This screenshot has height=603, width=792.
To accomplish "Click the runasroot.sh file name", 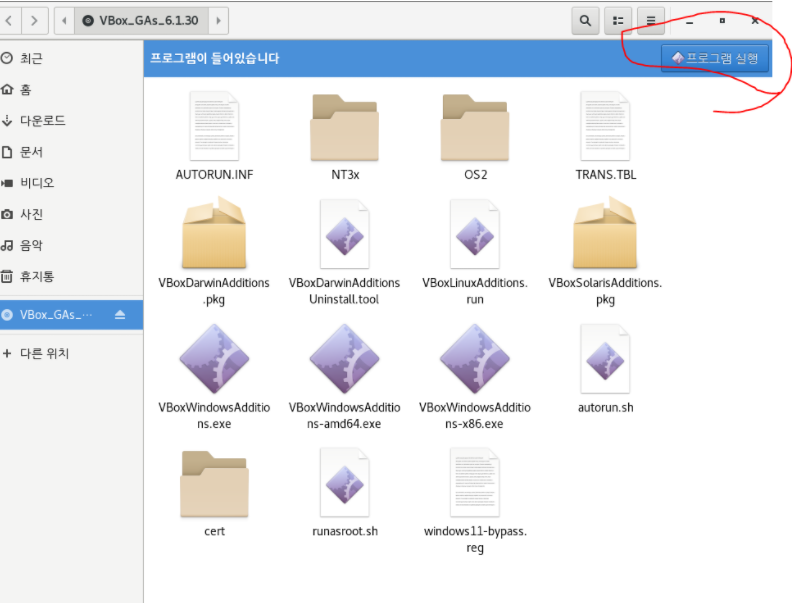I will 345,531.
